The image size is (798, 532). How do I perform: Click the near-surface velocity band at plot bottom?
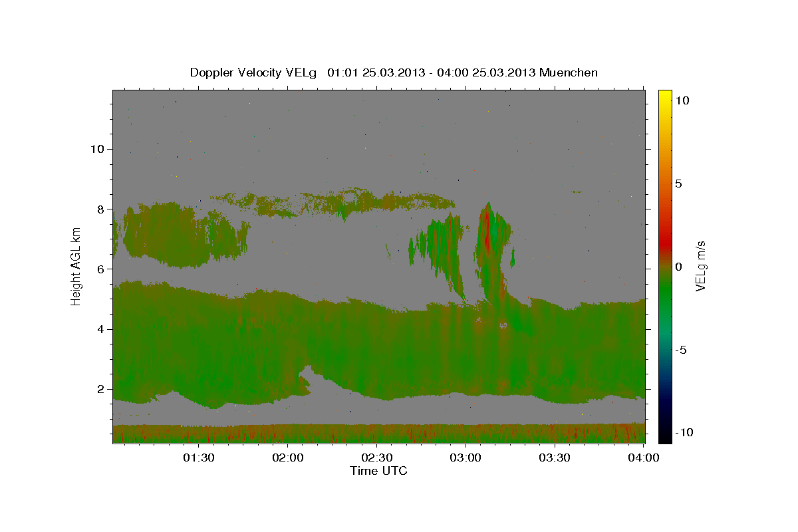click(x=379, y=434)
